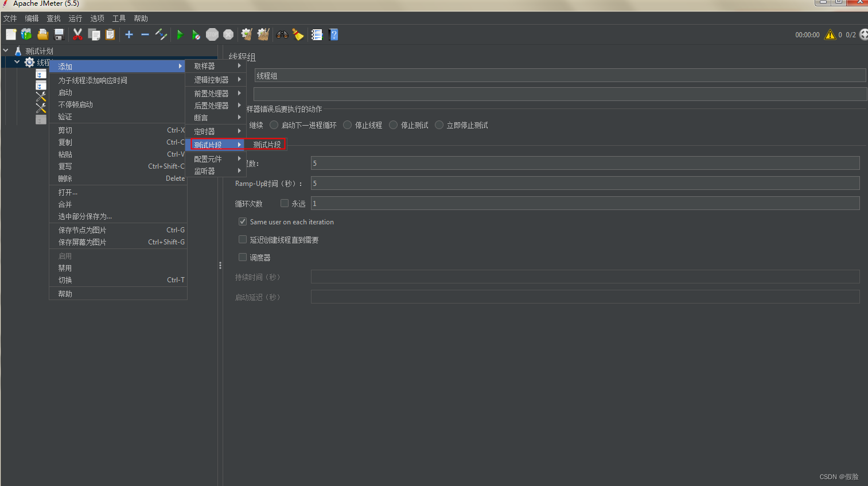The image size is (868, 486).
Task: Click the Copy toolbar icon
Action: click(94, 34)
